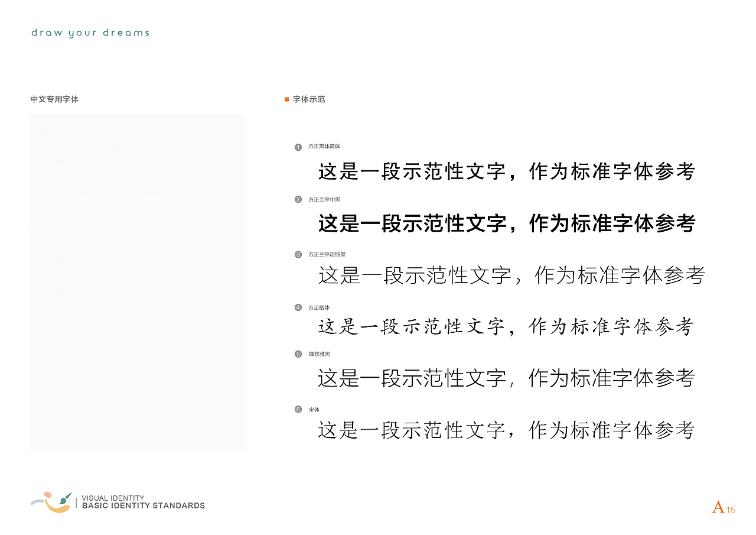756x535 pixels.
Task: Select the numbered badge for 方正兰亭超细黑
Action: pos(298,254)
